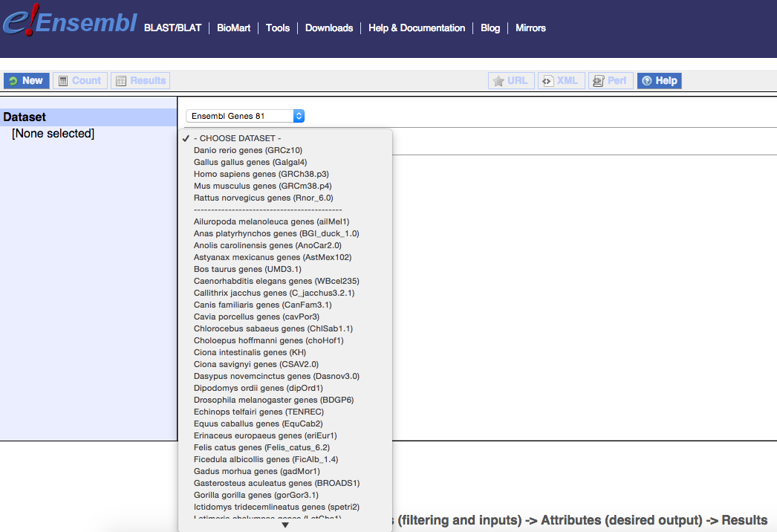Open BioMart in the top navigation
Image resolution: width=777 pixels, height=532 pixels.
234,28
